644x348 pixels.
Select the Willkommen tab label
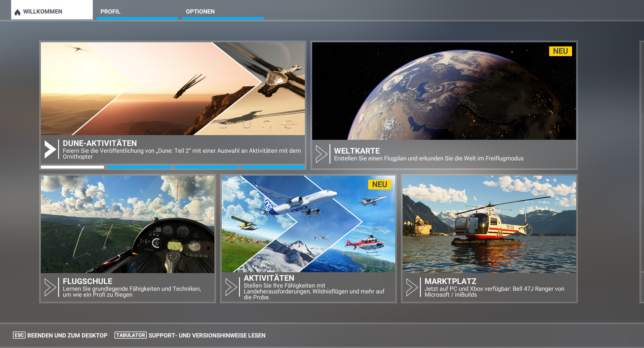43,11
